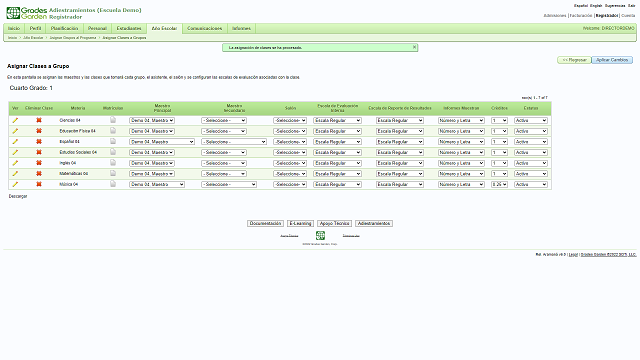Open the edit pencil for Matemáticas 04
This screenshot has height=360, width=640.
15,173
